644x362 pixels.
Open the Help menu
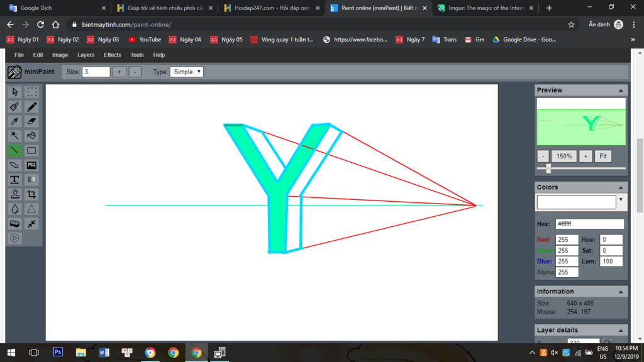[158, 55]
